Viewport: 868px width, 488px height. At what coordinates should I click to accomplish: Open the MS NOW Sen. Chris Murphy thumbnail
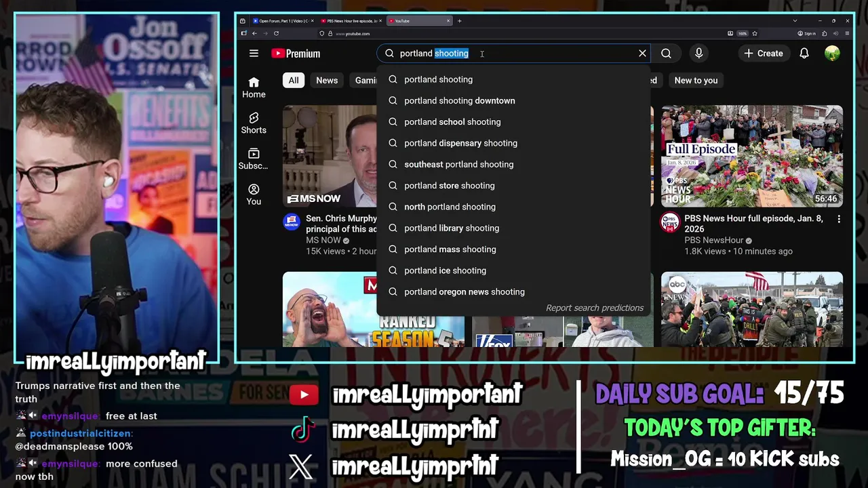tap(330, 156)
